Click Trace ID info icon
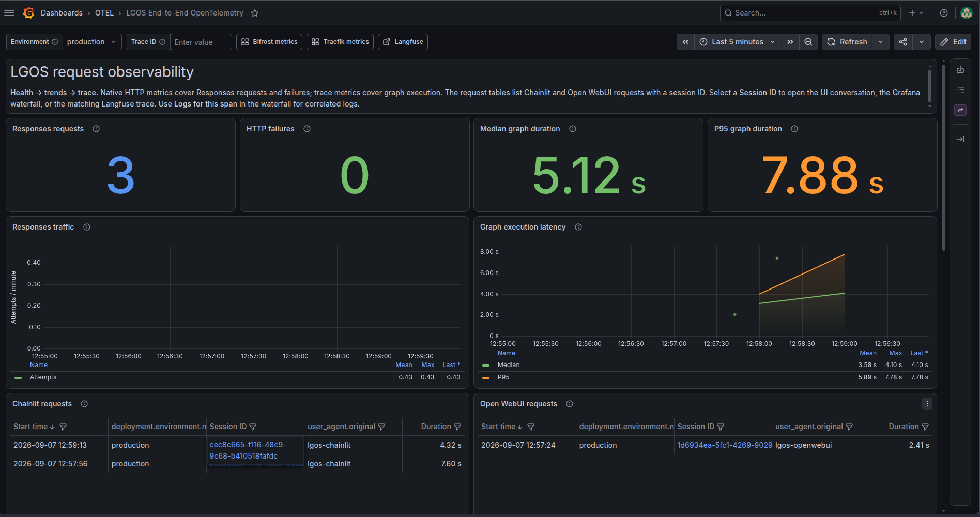 162,42
